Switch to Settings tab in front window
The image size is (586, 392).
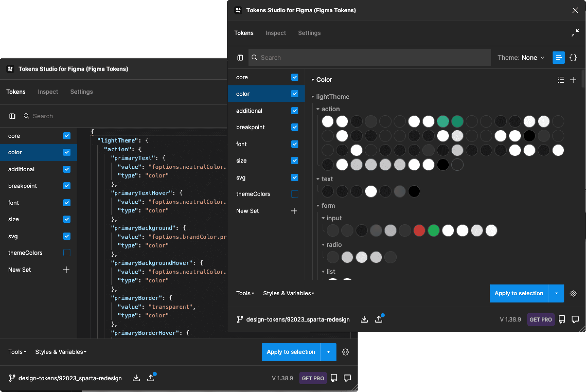(309, 33)
